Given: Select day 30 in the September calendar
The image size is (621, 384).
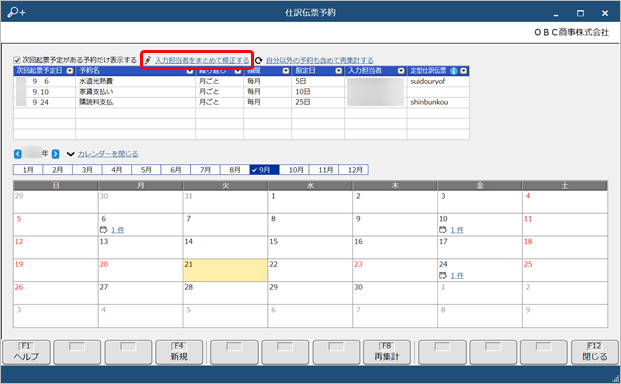Looking at the screenshot, I should click(x=395, y=293).
